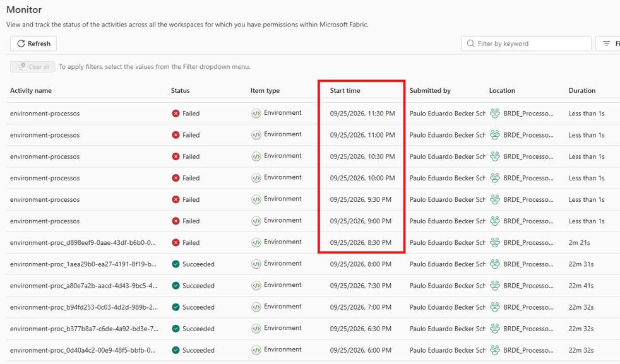Open activity environment-proc_b377b8a7-c6de-4a92-bd3e

pos(84,329)
